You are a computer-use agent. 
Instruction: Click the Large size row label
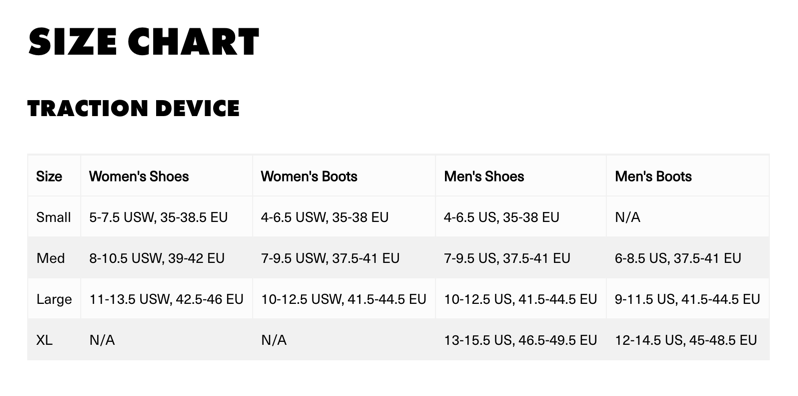coord(54,299)
